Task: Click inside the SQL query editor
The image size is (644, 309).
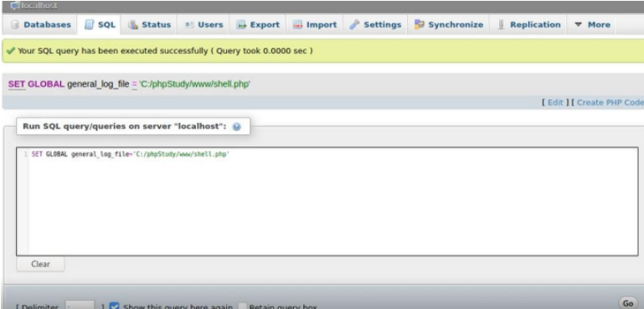Action: coord(327,201)
